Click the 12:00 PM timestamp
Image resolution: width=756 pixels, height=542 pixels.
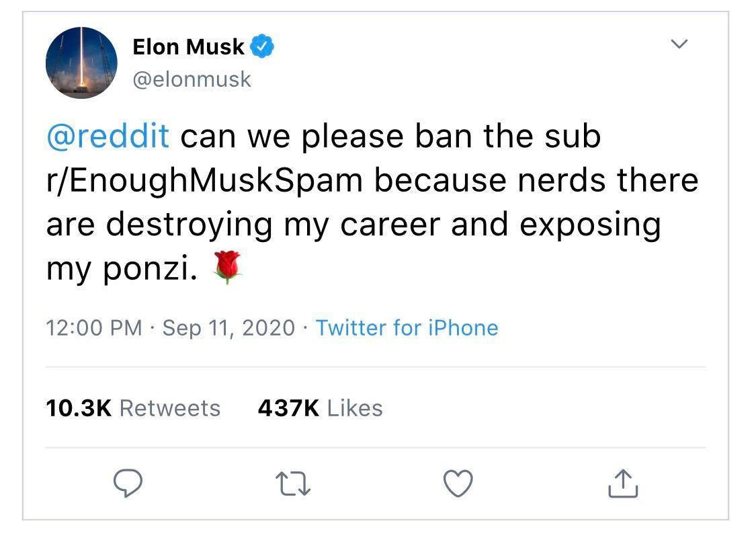tap(93, 327)
